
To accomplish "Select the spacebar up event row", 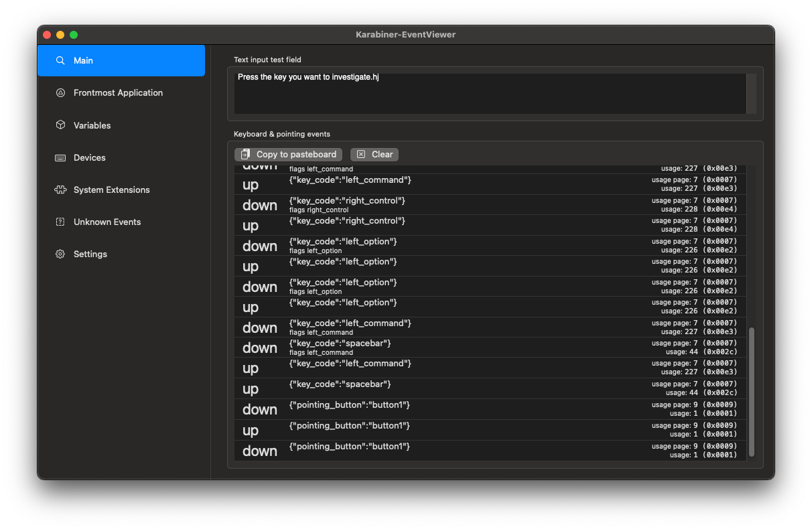I will click(490, 388).
